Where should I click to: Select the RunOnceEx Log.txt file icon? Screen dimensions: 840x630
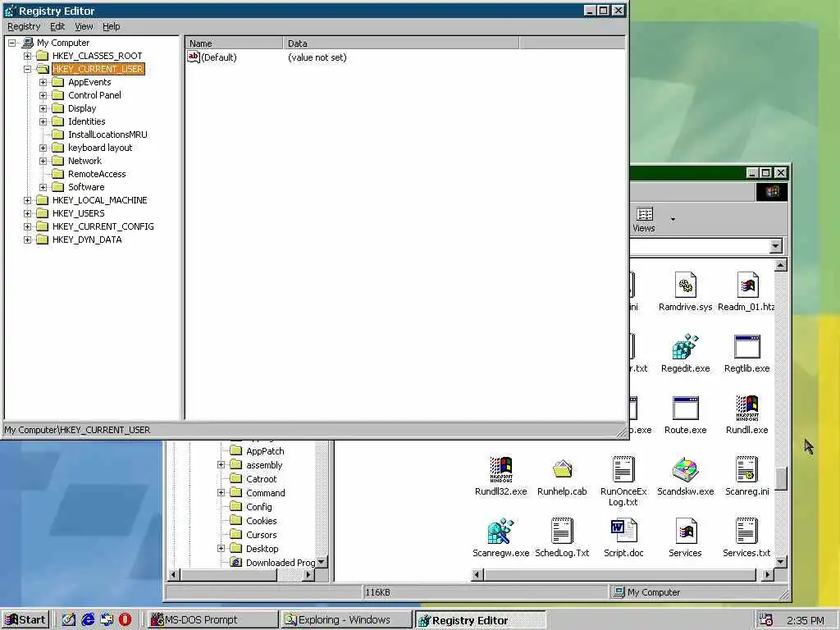point(623,469)
